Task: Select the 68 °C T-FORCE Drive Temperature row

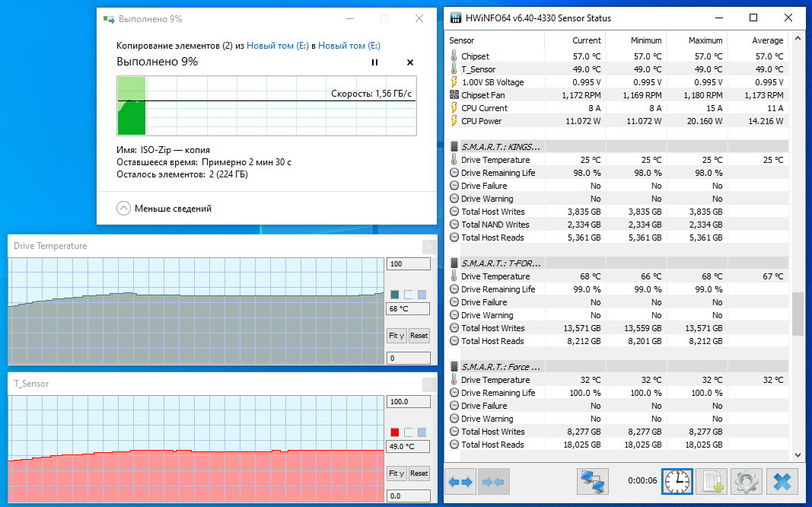Action: (616, 276)
